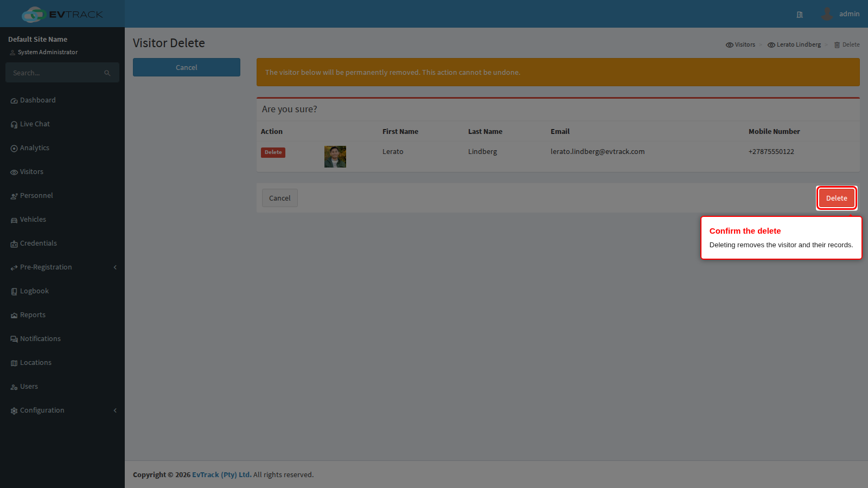
Task: Go to Live Chat menu item
Action: click(62, 124)
